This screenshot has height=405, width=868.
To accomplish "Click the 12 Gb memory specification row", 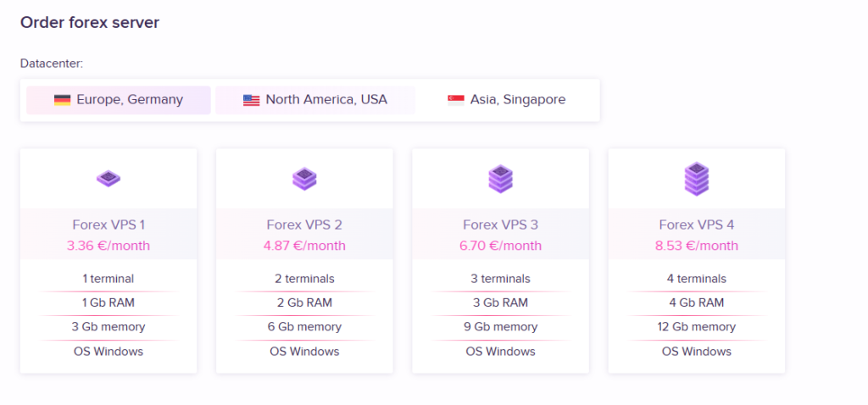I will (x=697, y=327).
